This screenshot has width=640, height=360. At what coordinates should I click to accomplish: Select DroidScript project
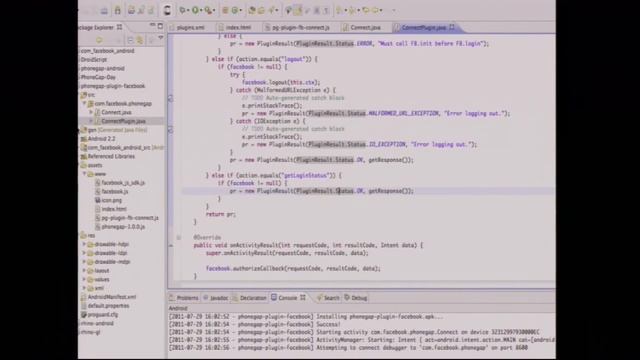[x=93, y=60]
